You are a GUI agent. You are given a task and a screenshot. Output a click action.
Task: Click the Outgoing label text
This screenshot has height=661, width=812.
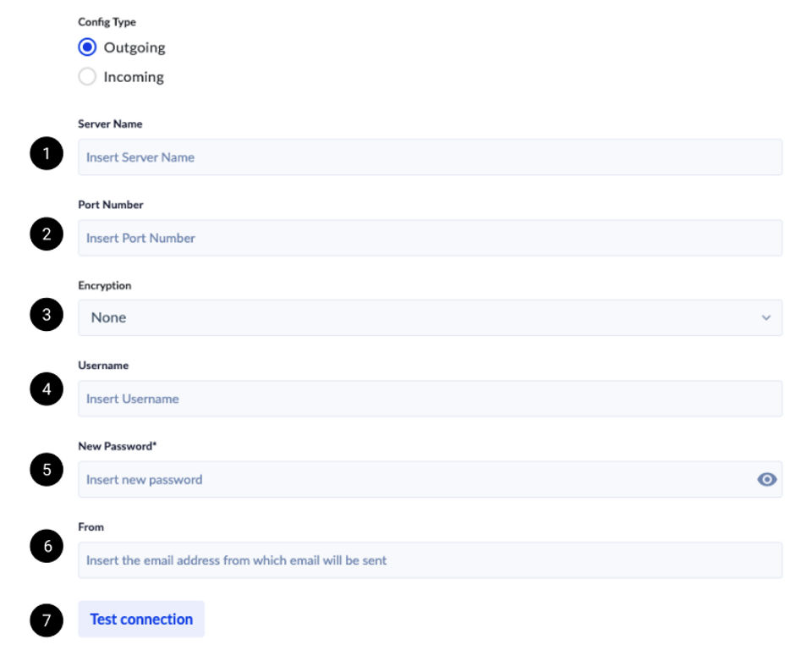134,47
